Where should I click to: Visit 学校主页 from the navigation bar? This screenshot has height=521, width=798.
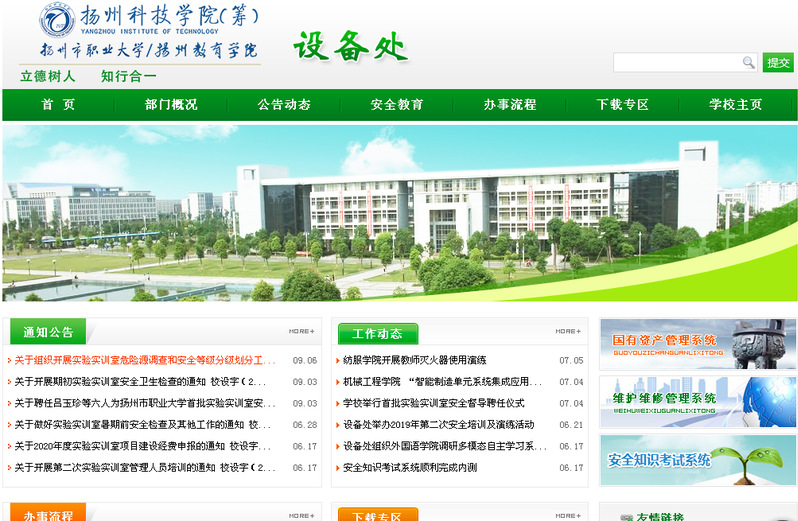736,105
